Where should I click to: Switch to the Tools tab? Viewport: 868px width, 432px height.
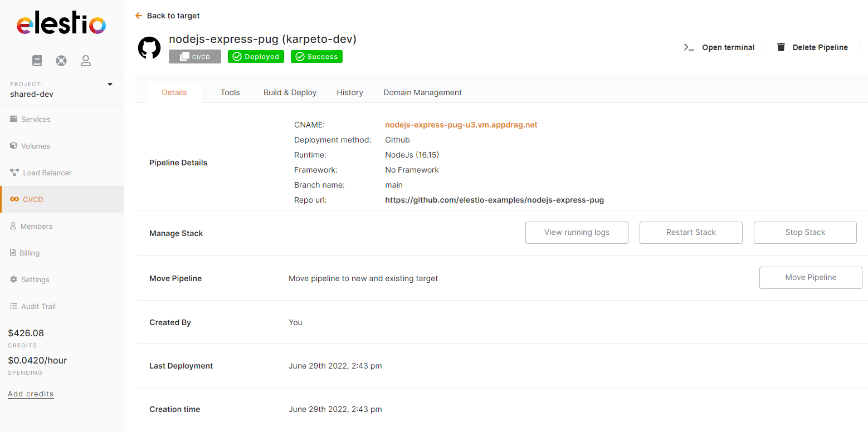[x=230, y=92]
